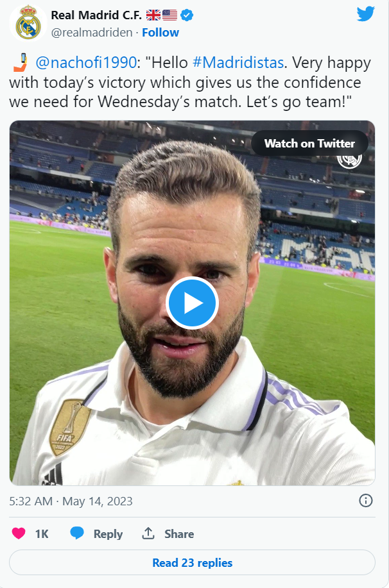The width and height of the screenshot is (389, 588).
Task: Click the "Share" text label
Action: (x=179, y=534)
